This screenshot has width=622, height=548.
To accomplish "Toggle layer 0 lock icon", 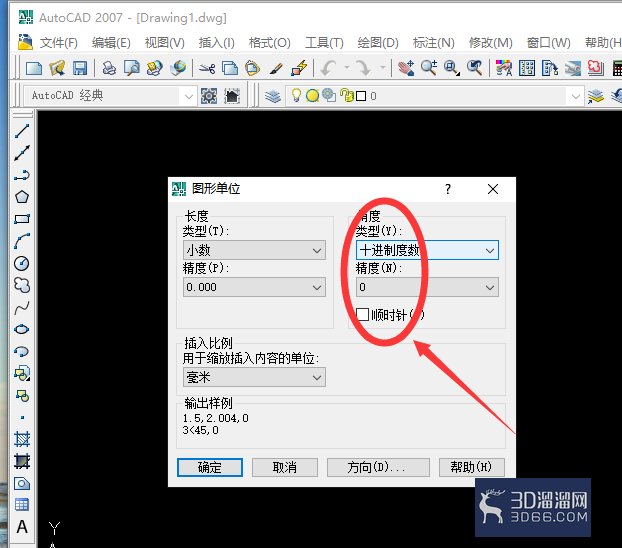I will 346,96.
